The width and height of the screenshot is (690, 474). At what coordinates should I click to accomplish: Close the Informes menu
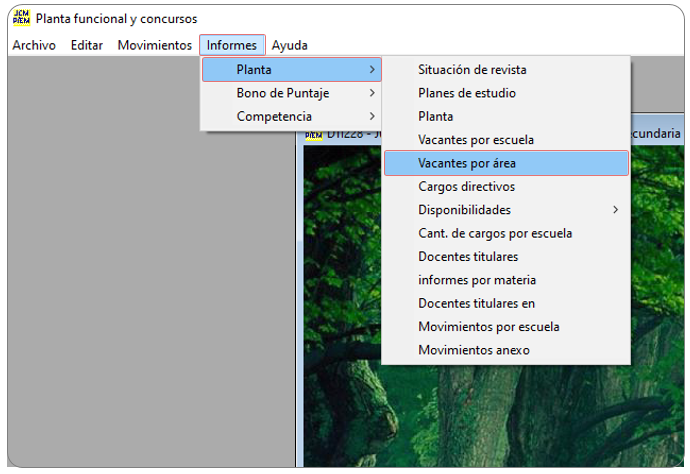pyautogui.click(x=232, y=45)
